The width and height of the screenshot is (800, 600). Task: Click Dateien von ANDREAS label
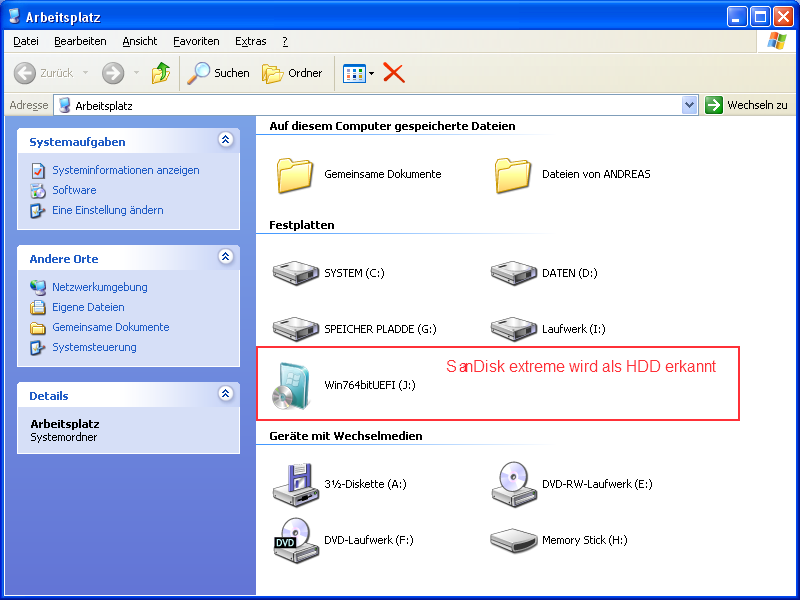tap(596, 174)
